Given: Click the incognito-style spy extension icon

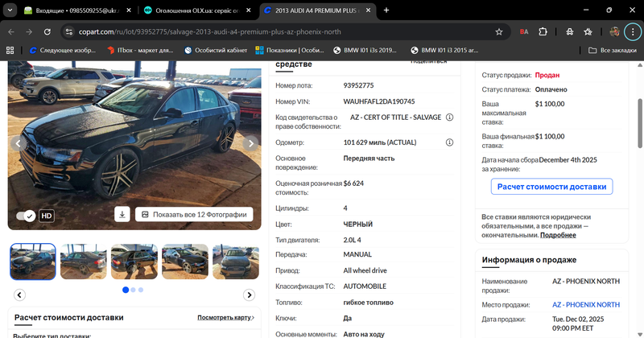Looking at the screenshot, I should (x=570, y=31).
